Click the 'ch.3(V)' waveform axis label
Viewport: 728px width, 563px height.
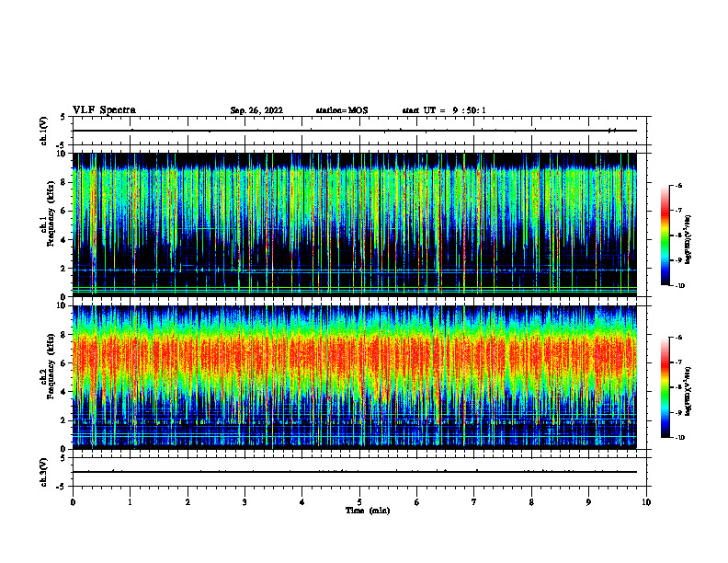[x=44, y=472]
